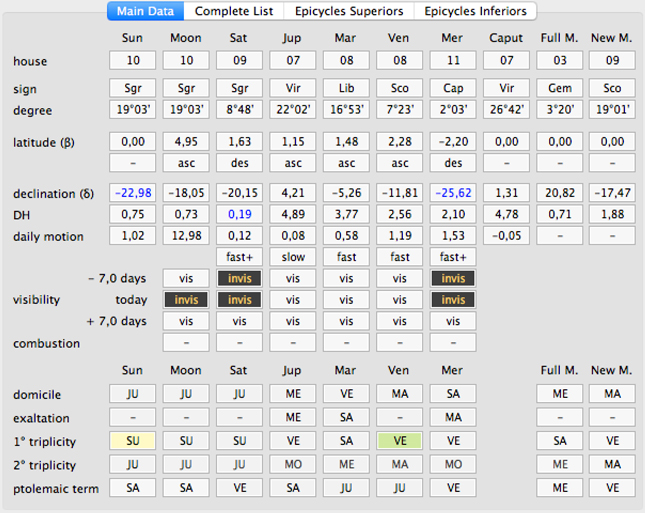Click the Jup degree value 22°02'
This screenshot has height=513, width=645.
point(293,109)
